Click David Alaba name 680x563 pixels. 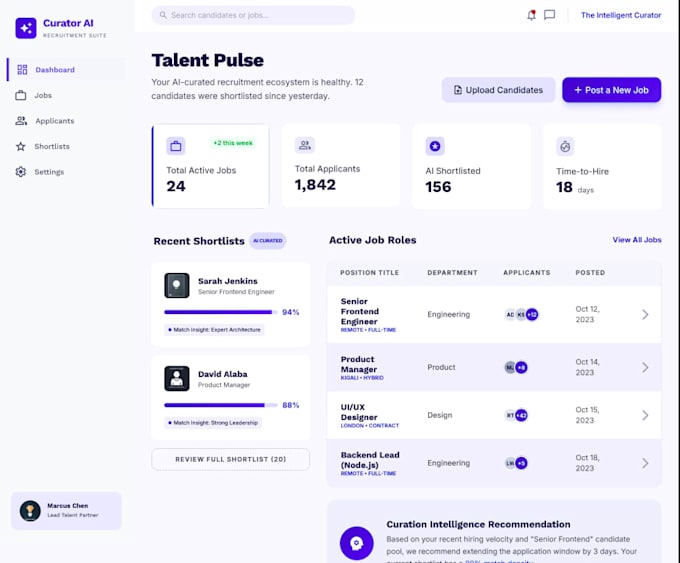click(x=222, y=374)
